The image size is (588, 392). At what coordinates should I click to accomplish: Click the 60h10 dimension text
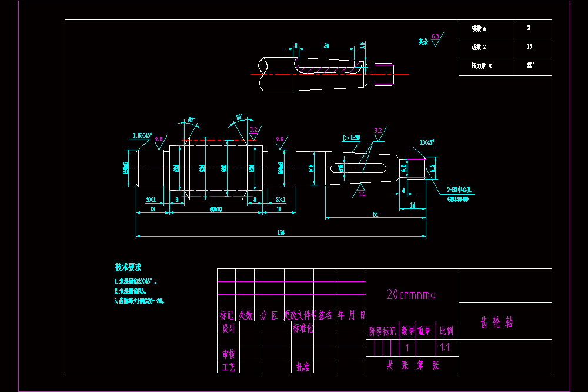[216, 209]
